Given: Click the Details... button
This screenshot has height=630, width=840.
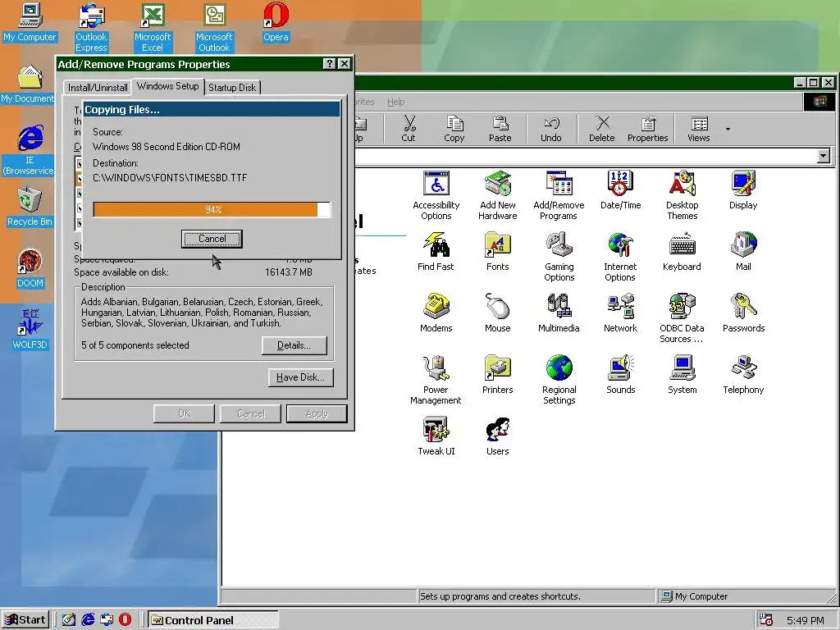Looking at the screenshot, I should [294, 345].
